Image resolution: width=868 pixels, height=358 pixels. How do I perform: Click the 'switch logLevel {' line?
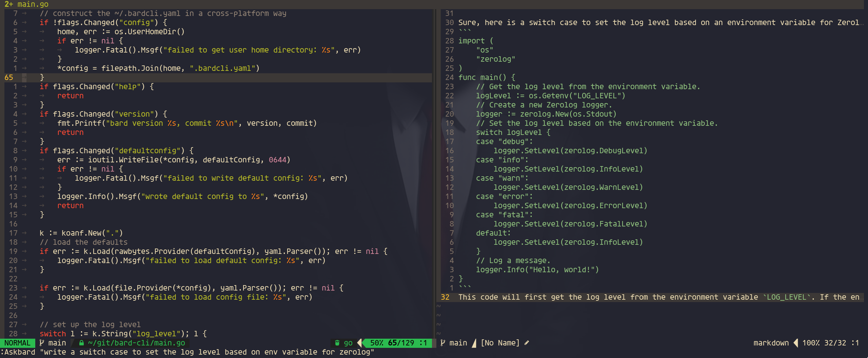tap(513, 132)
